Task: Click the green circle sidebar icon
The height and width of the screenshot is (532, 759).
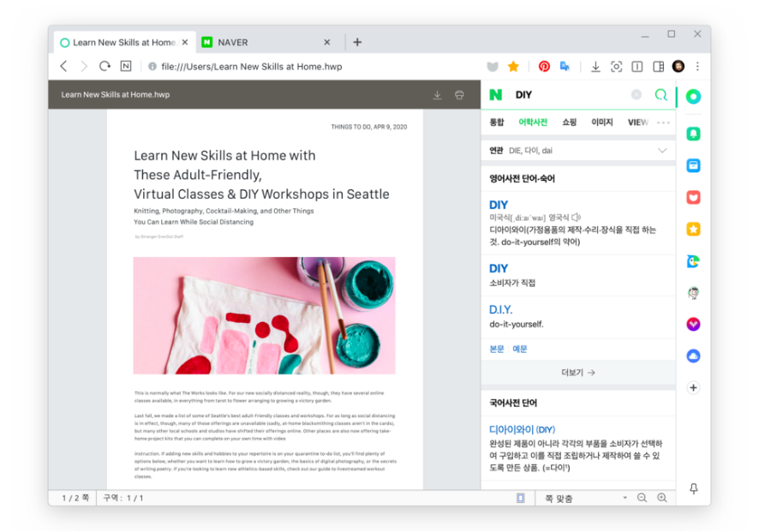Action: point(693,96)
